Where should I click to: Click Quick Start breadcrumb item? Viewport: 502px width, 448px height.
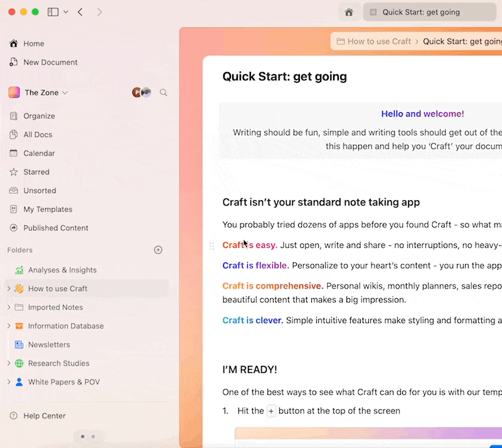pyautogui.click(x=462, y=41)
